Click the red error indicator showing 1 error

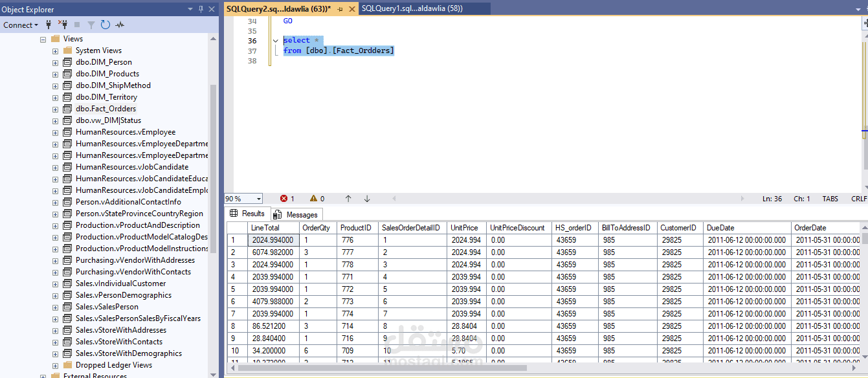pos(287,199)
